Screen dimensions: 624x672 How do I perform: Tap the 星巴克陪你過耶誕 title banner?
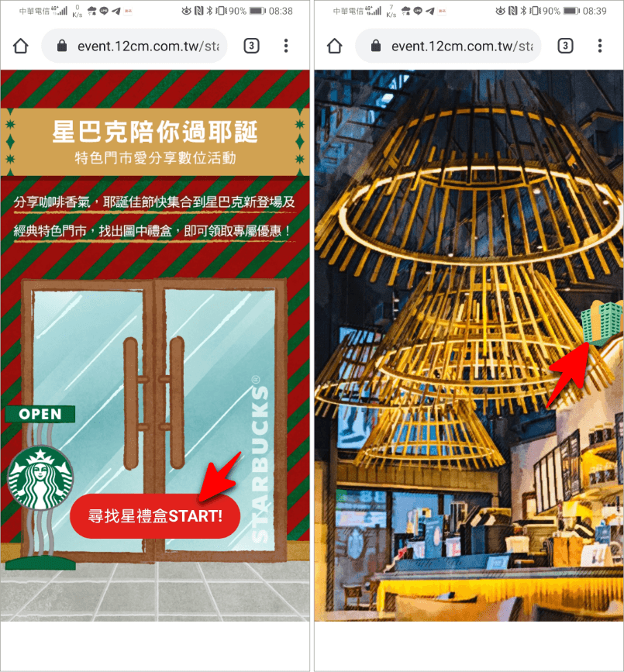[x=155, y=132]
